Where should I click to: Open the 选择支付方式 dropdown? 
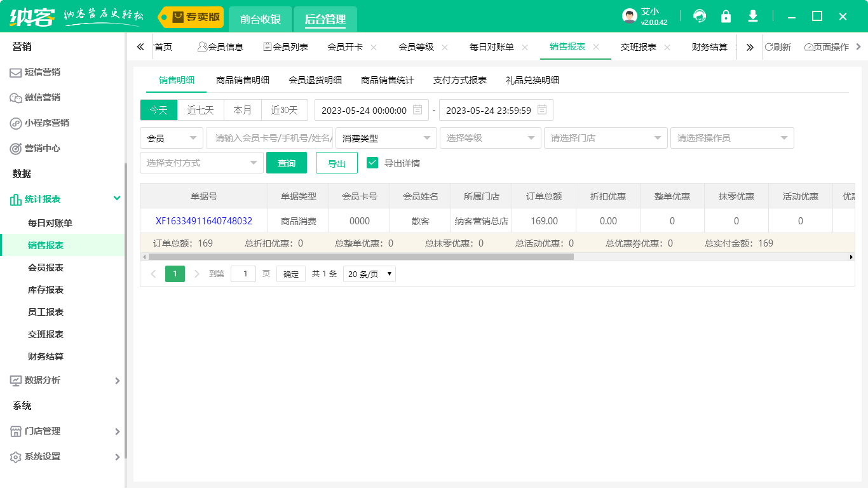coord(201,163)
